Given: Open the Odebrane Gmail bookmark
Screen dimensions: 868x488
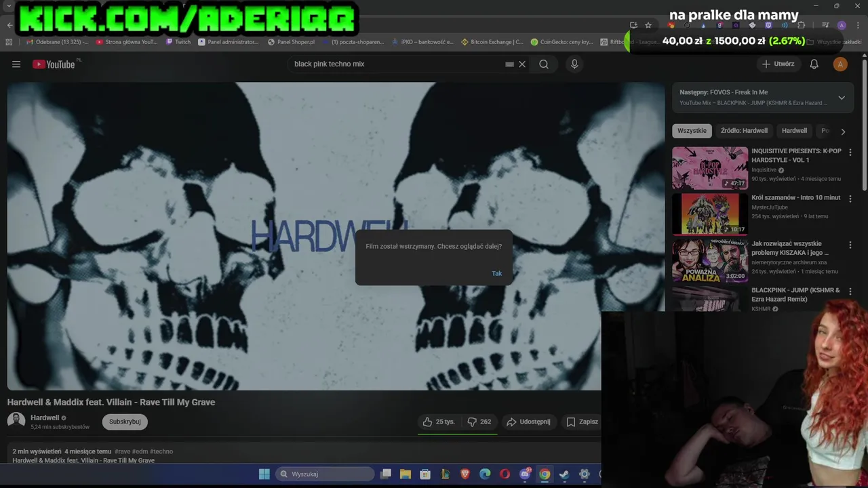Looking at the screenshot, I should pyautogui.click(x=57, y=42).
